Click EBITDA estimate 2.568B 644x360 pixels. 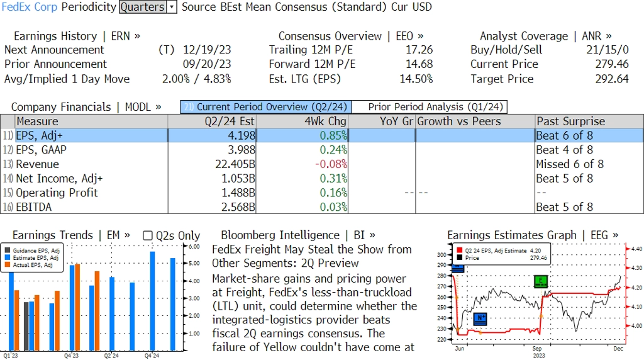(238, 207)
